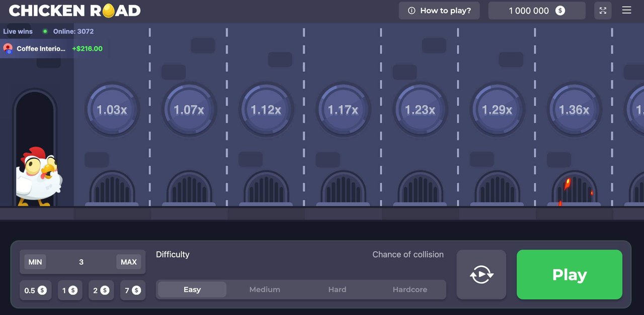The image size is (644, 315).
Task: Click the Chicken Road logo
Action: point(75,11)
